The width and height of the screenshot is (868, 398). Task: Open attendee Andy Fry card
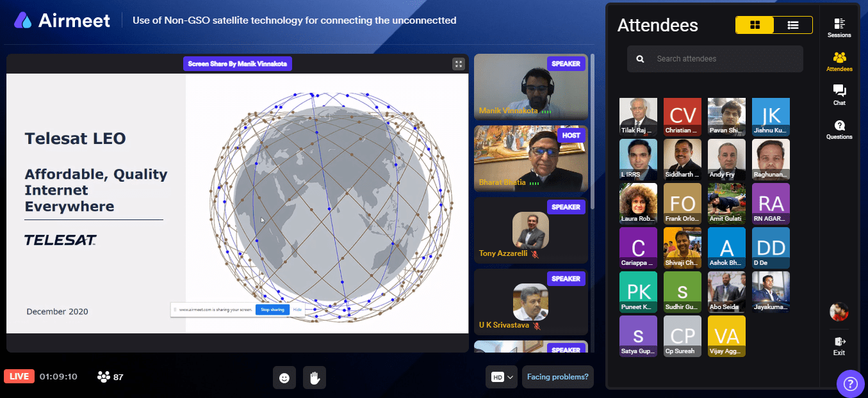tap(726, 160)
